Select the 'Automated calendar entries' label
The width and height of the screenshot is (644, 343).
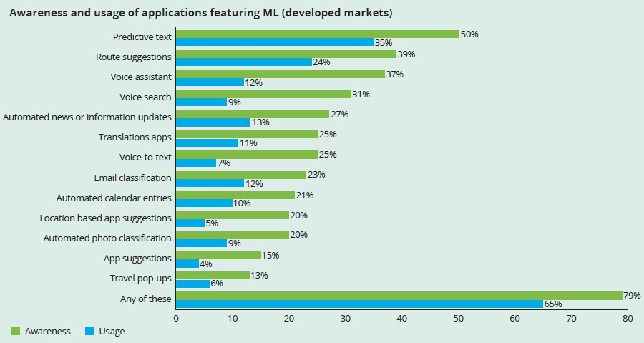(x=114, y=198)
